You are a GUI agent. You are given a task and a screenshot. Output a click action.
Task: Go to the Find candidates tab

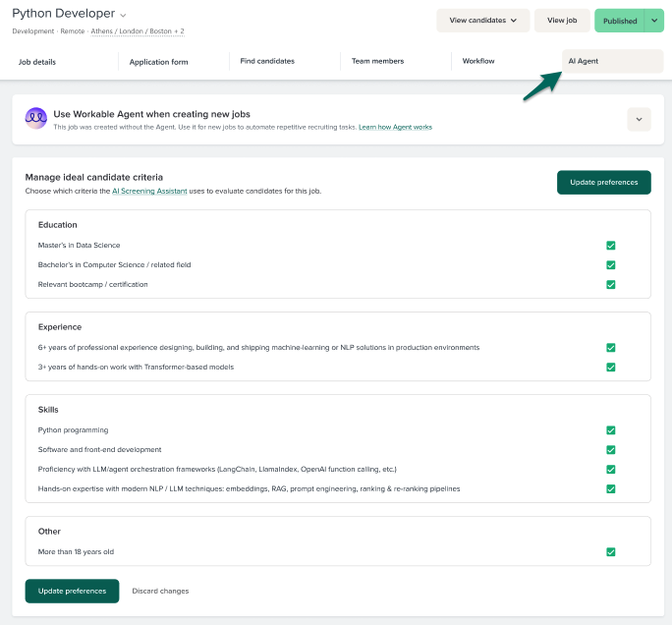coord(267,62)
